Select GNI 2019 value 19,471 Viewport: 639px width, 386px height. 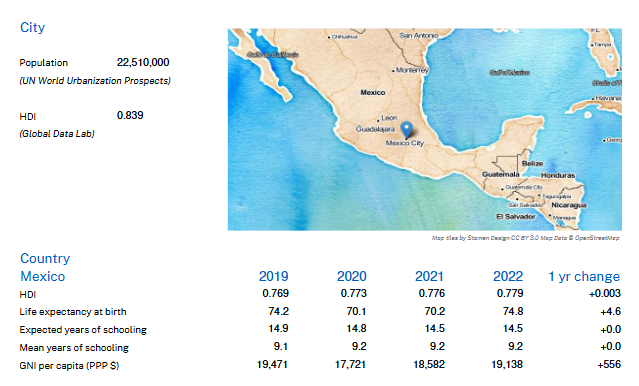click(x=272, y=364)
